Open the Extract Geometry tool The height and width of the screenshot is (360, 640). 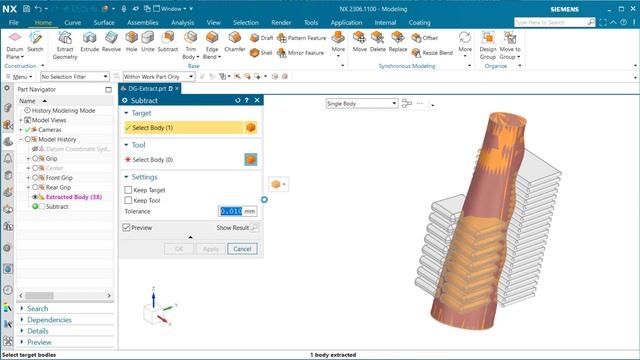tap(65, 45)
